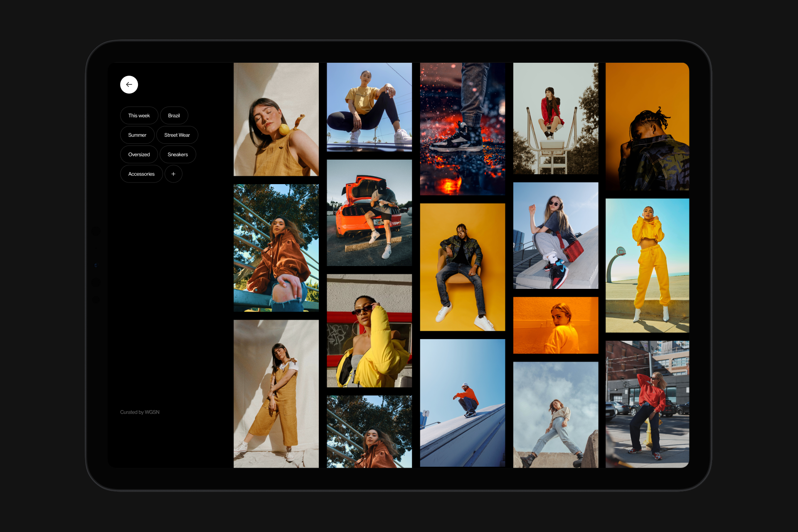The width and height of the screenshot is (798, 532).
Task: Click the back arrow button
Action: 129,85
